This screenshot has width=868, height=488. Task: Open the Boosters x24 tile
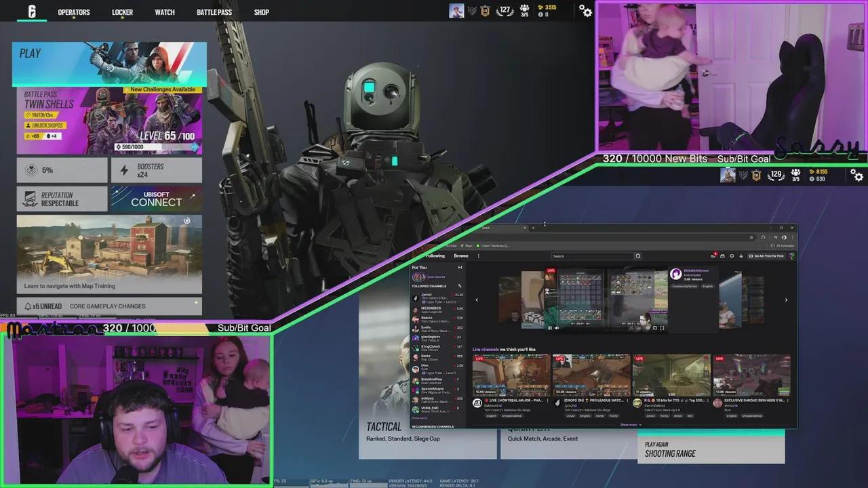click(x=156, y=170)
